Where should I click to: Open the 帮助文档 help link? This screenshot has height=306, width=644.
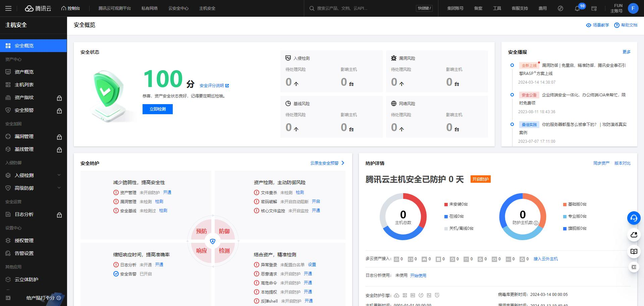[626, 25]
